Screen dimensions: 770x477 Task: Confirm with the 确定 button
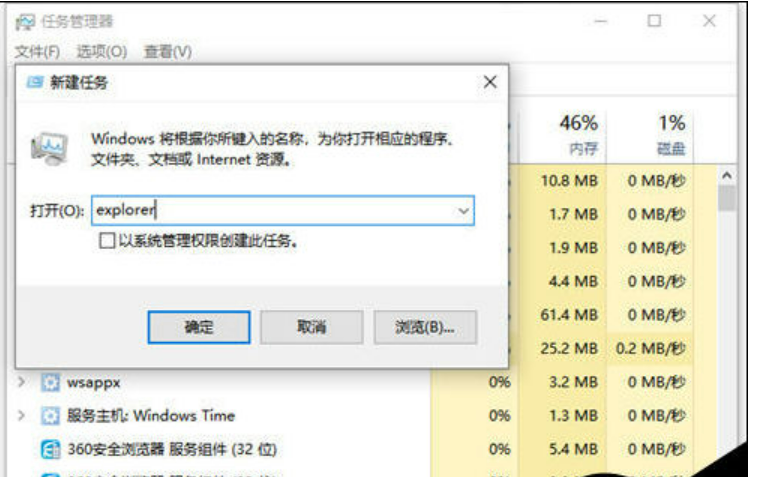[x=199, y=327]
